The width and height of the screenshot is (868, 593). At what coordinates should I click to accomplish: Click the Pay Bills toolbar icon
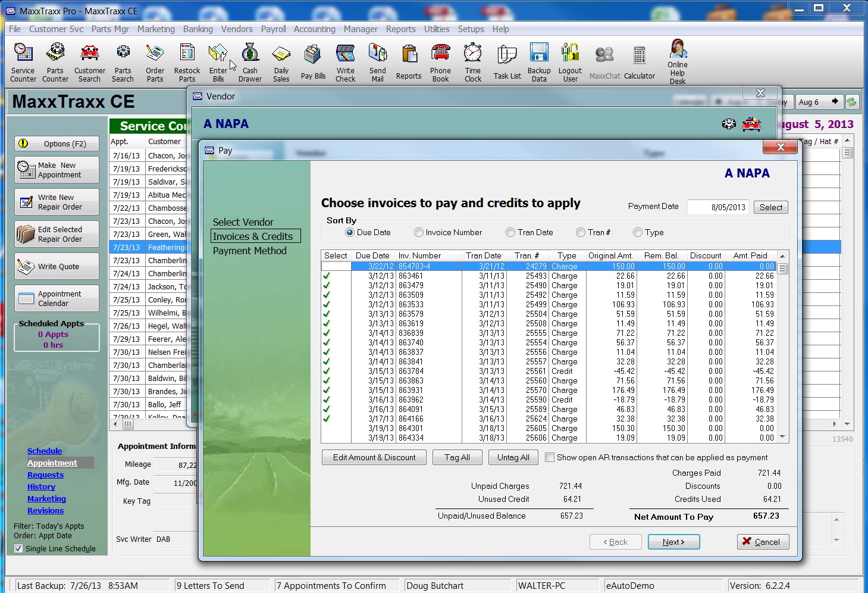click(x=313, y=63)
